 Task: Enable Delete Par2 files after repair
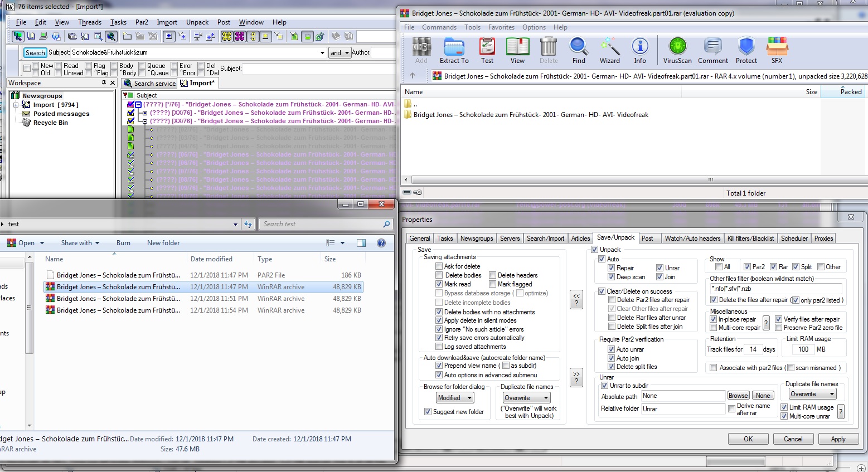612,300
